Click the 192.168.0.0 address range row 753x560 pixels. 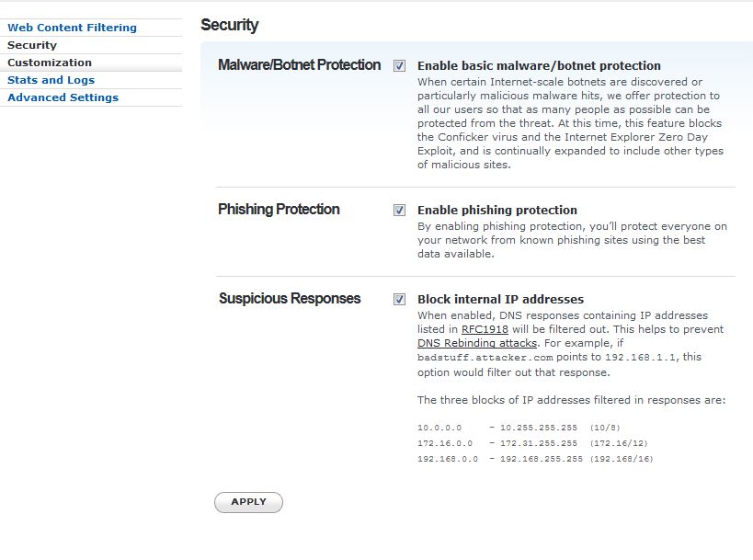click(x=535, y=459)
